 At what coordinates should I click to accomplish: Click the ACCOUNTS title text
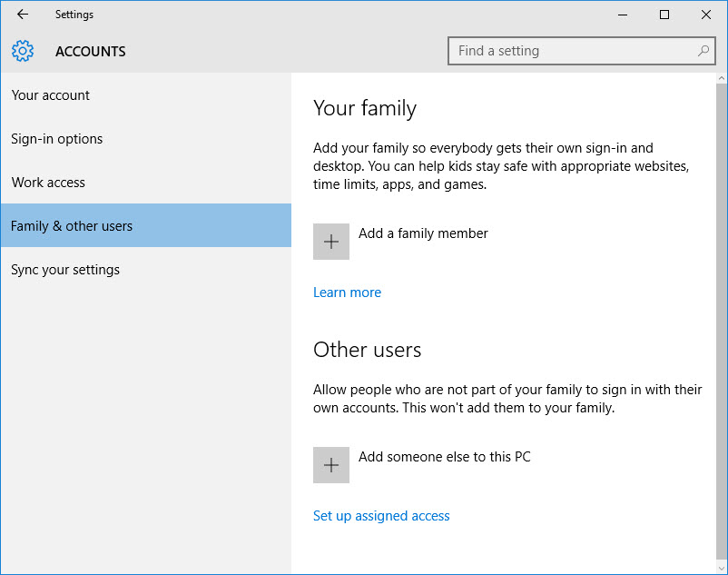pos(91,51)
